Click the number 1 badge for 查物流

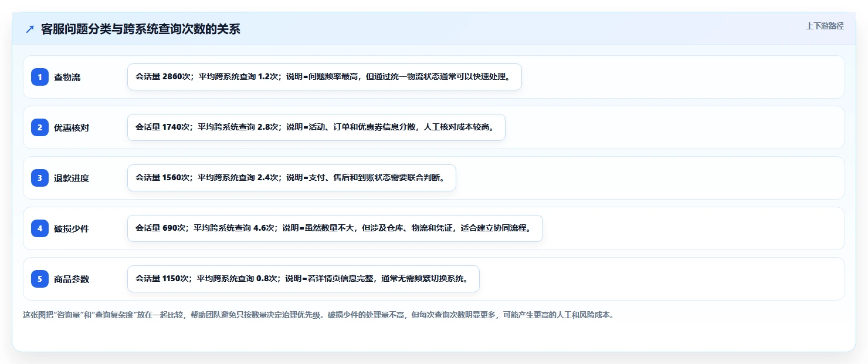coord(40,77)
